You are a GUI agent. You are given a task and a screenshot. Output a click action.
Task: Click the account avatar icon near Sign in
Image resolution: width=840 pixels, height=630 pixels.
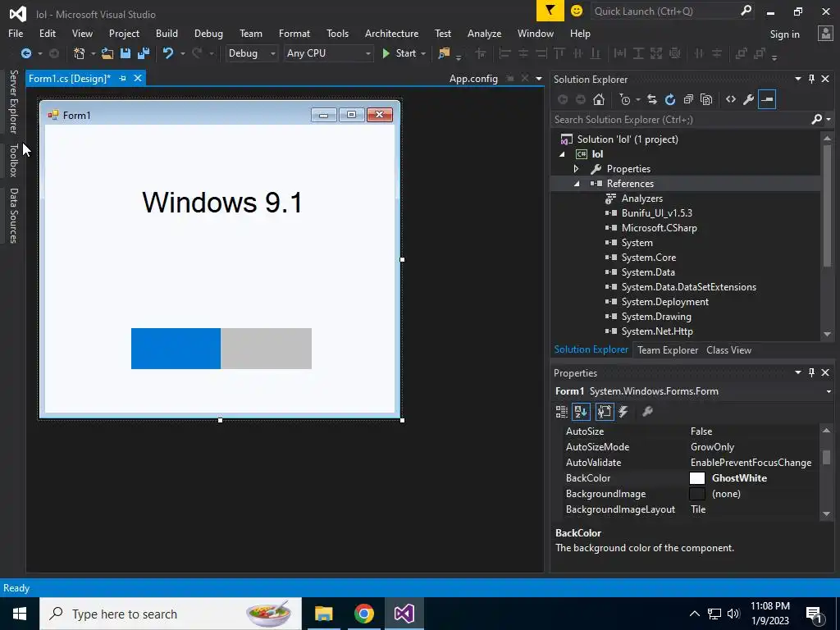825,33
